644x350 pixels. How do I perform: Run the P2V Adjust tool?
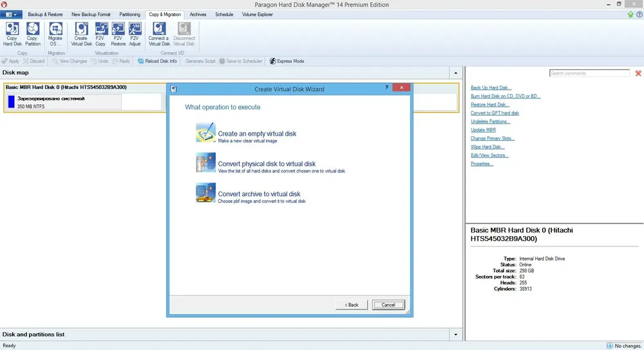(135, 34)
